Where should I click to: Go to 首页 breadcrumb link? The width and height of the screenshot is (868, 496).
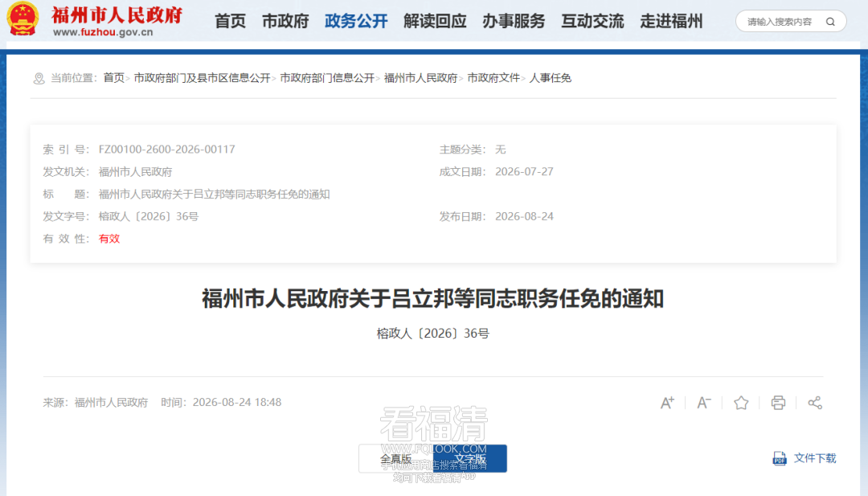114,78
